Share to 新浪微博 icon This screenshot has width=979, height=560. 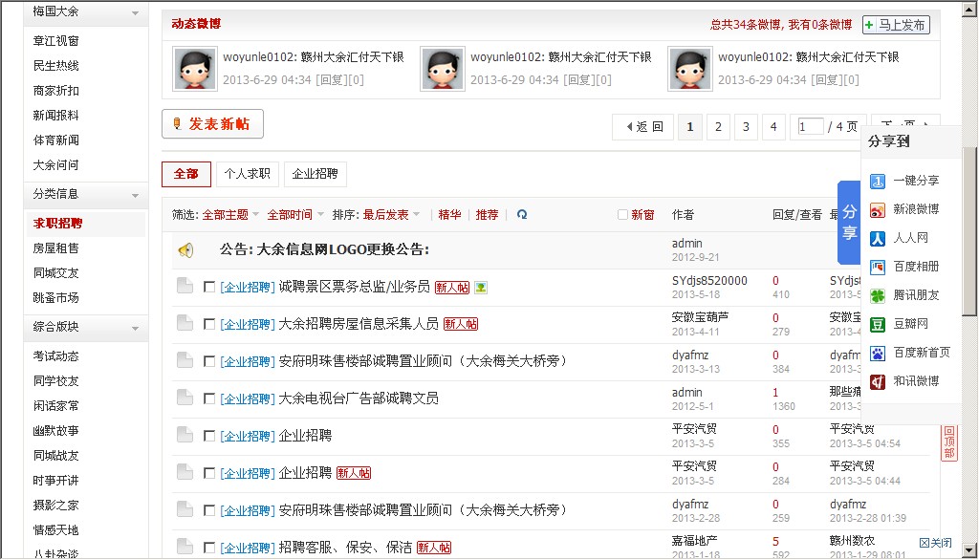[878, 210]
